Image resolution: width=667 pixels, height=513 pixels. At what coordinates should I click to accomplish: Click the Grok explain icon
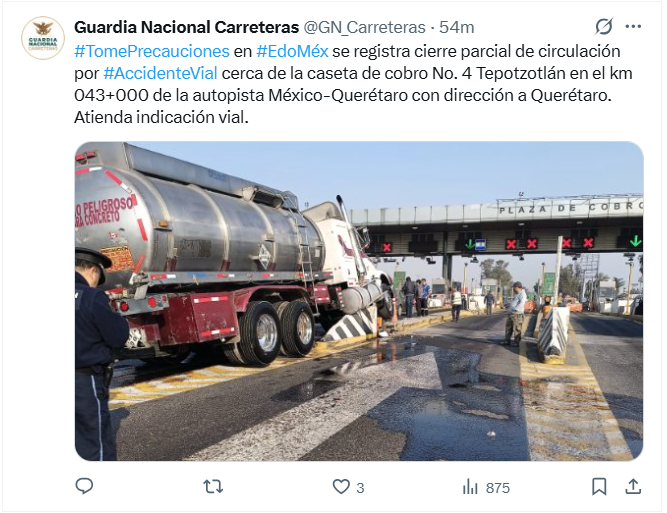pyautogui.click(x=604, y=27)
